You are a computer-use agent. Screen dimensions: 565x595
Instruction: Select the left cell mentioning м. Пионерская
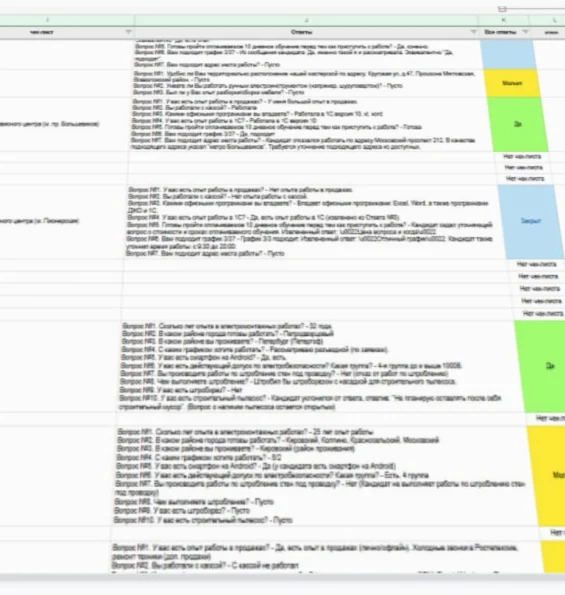pos(39,221)
